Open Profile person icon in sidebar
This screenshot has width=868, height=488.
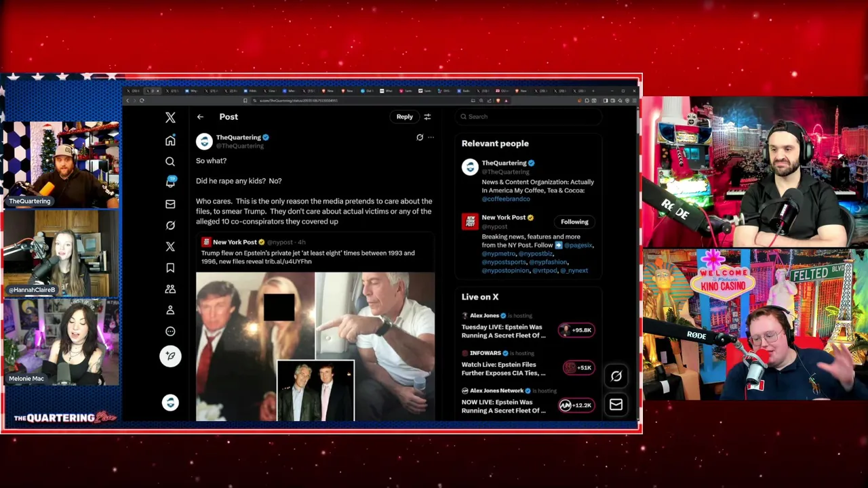170,310
